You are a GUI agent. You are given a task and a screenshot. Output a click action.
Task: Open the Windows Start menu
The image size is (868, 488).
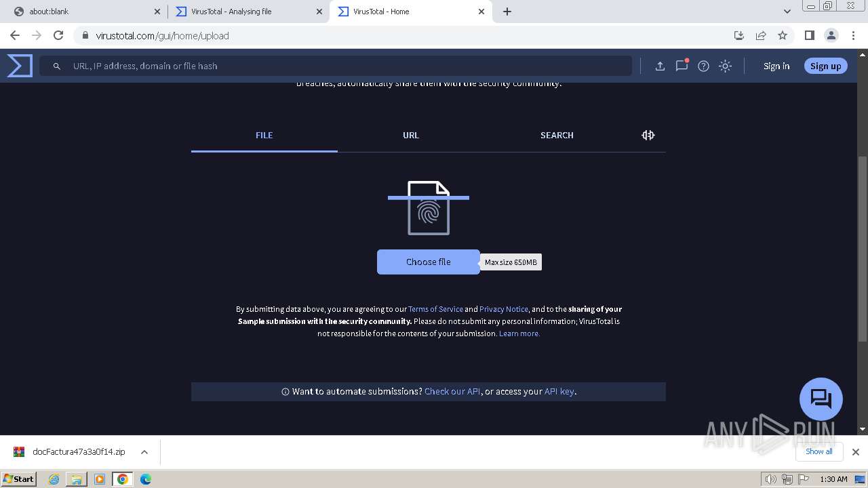18,479
